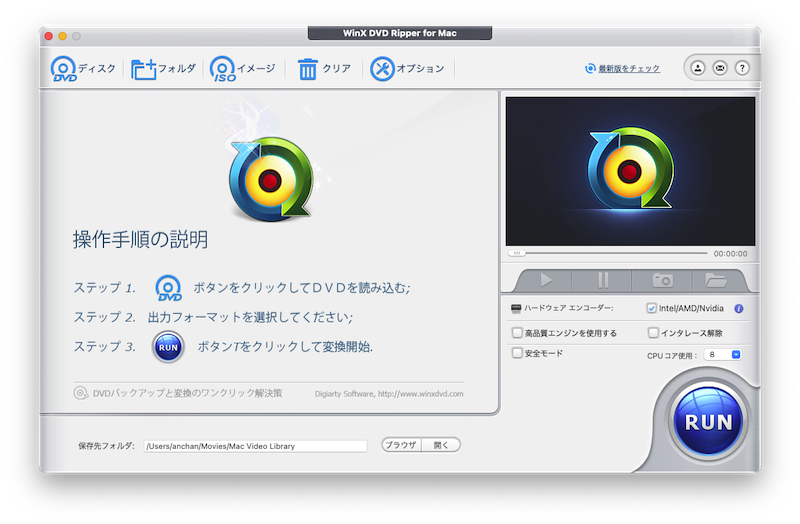Open the フォルダ source button
Image resolution: width=800 pixels, height=524 pixels.
[163, 69]
